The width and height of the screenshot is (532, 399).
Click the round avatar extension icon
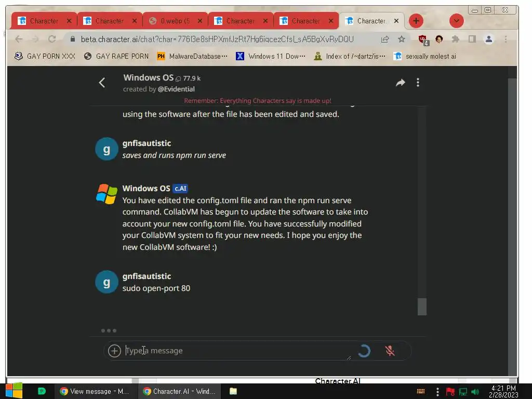439,39
